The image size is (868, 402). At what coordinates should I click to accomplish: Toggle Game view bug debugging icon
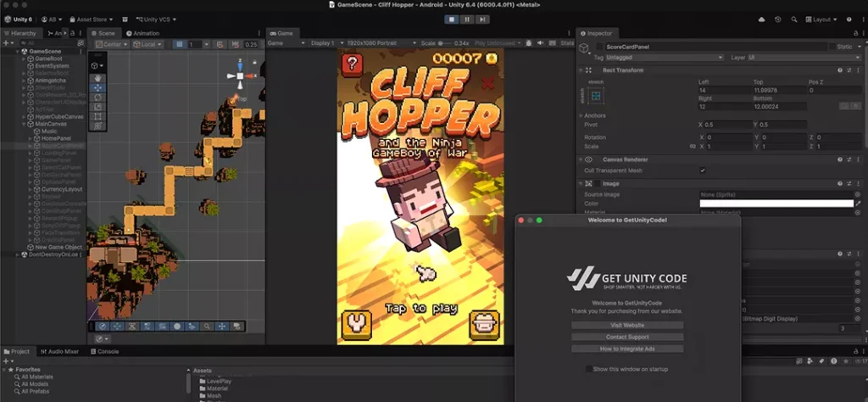(x=529, y=43)
